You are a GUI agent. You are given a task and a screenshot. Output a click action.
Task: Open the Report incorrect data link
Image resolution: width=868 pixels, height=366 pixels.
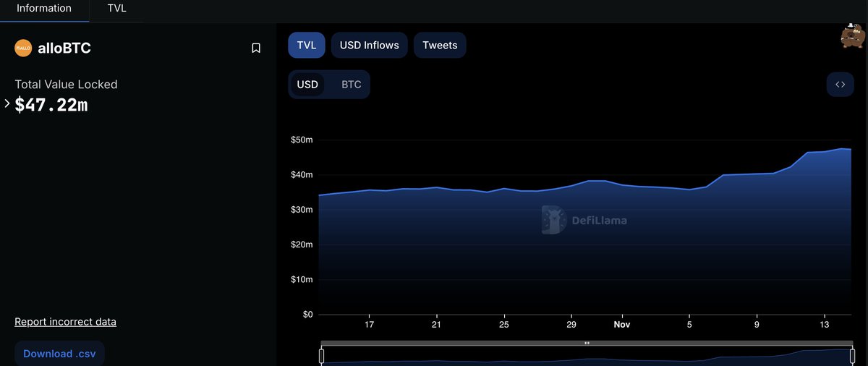(65, 322)
